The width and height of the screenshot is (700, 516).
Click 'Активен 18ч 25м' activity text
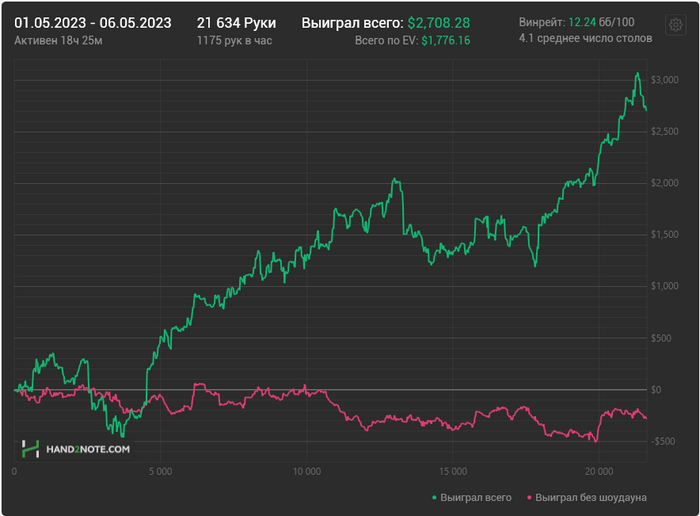[58, 41]
